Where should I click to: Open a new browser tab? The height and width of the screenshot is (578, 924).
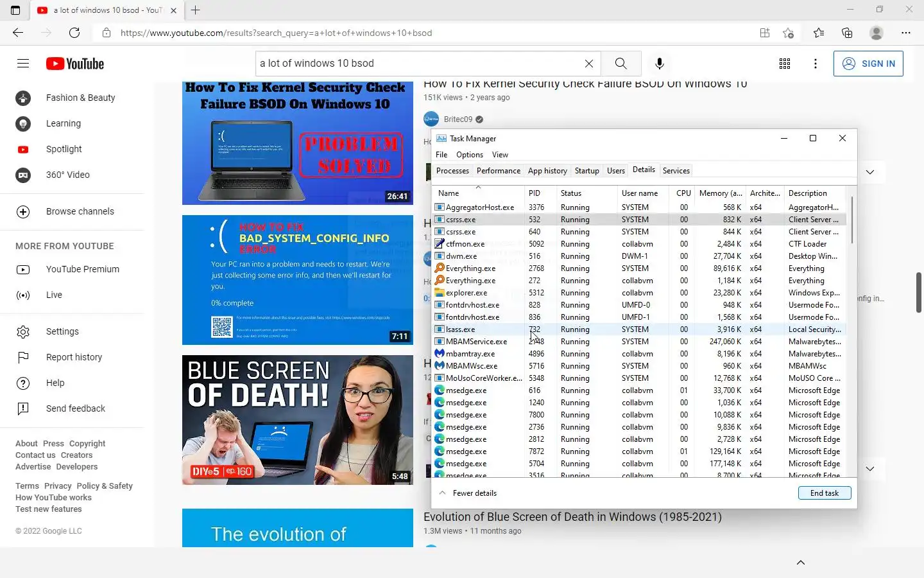196,10
